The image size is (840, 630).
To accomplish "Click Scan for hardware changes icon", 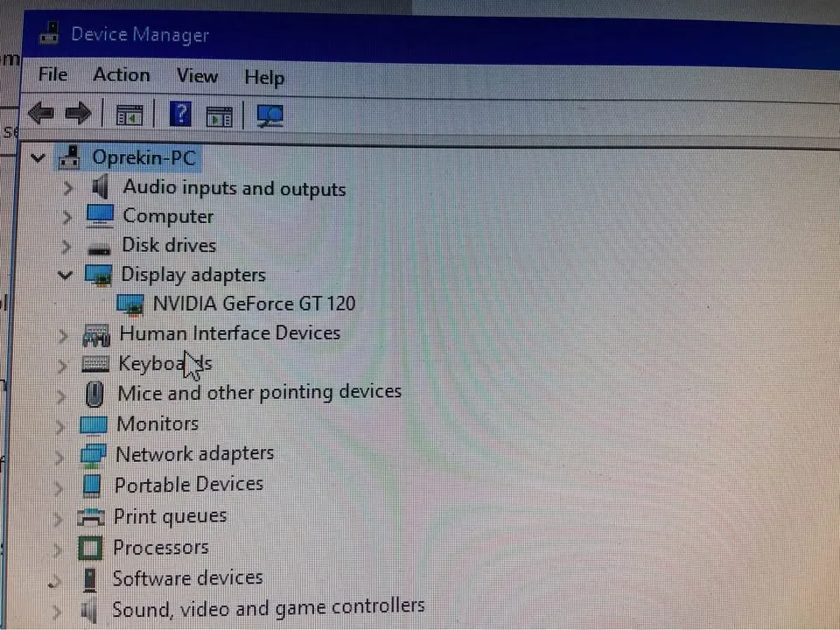I will point(270,115).
